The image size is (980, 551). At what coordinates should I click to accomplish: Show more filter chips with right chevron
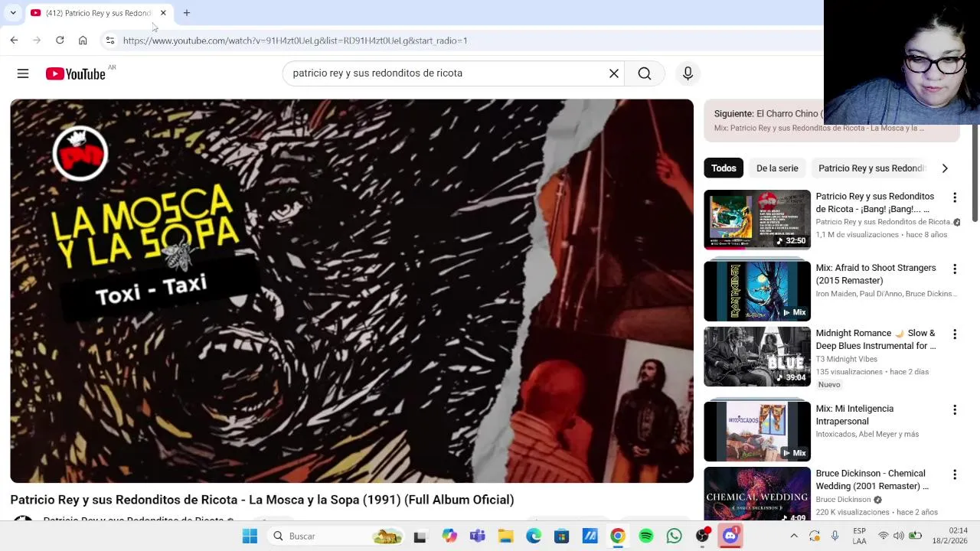[x=945, y=168]
